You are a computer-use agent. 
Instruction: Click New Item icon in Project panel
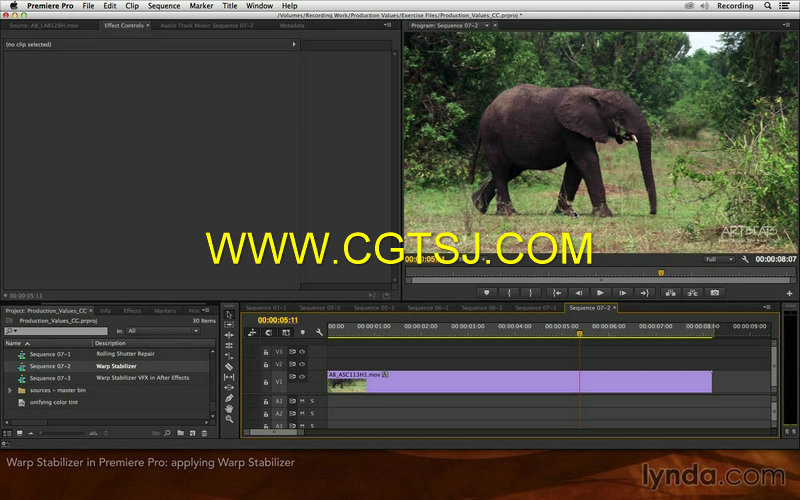point(192,433)
